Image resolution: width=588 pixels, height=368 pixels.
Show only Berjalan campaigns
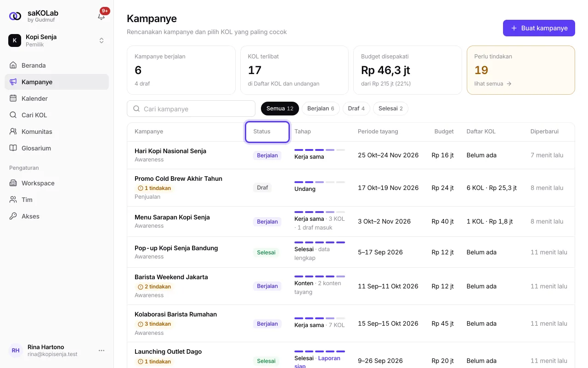click(321, 109)
